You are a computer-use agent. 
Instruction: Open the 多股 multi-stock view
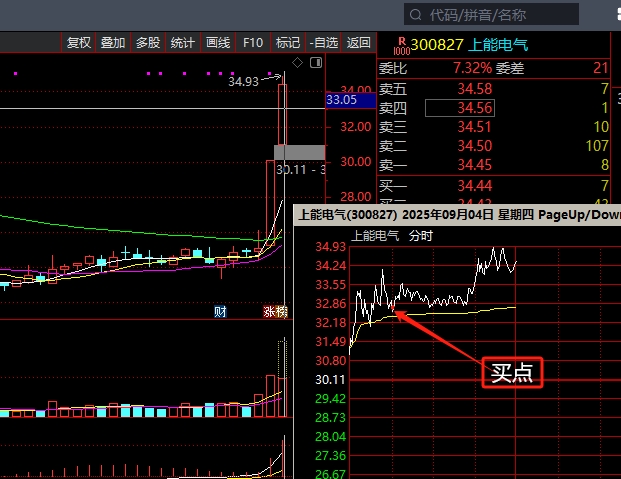pyautogui.click(x=148, y=42)
